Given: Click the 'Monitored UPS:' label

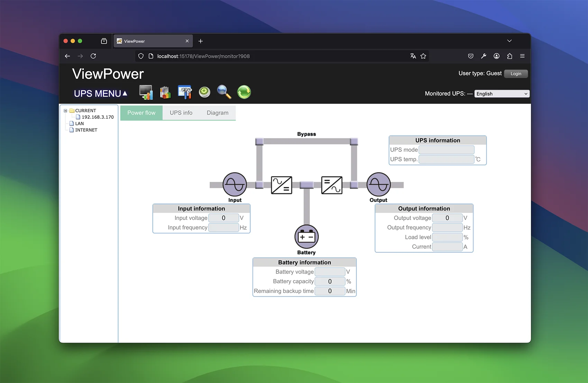Looking at the screenshot, I should coord(445,93).
